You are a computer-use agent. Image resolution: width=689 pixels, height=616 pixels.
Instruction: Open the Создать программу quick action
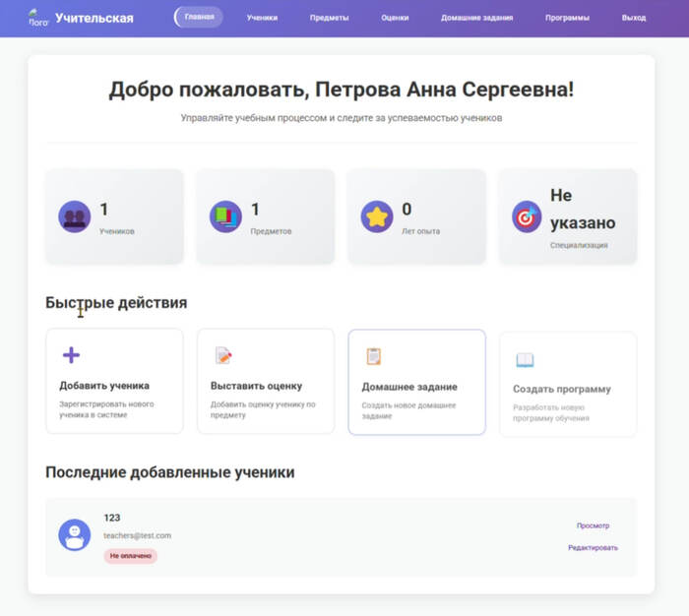coord(568,384)
